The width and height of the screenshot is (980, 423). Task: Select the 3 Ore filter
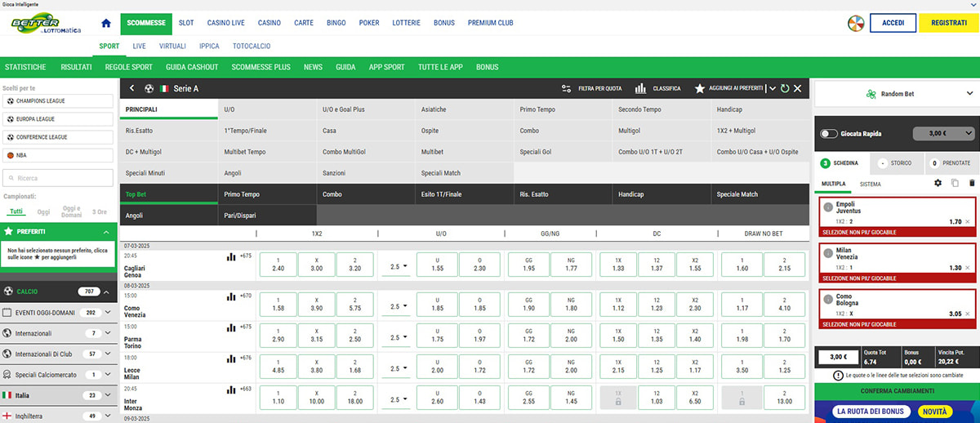click(100, 211)
